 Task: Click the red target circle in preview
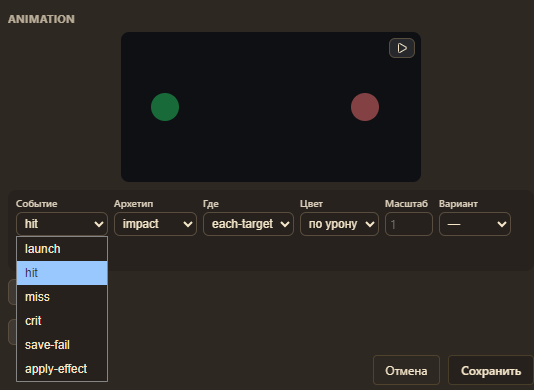click(x=365, y=107)
